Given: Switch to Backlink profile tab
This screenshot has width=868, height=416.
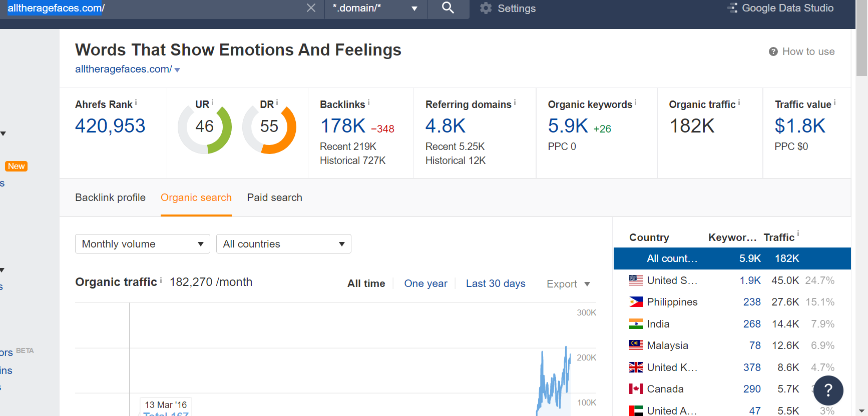Looking at the screenshot, I should (x=110, y=197).
